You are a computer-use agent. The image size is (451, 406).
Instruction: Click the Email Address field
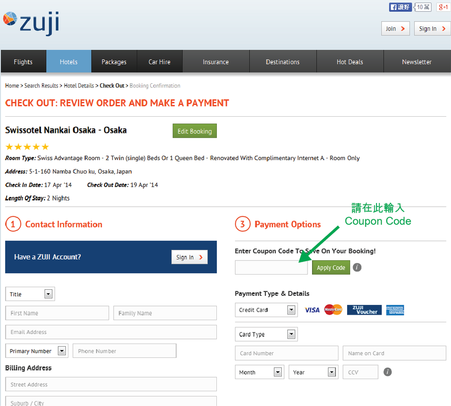pos(111,332)
